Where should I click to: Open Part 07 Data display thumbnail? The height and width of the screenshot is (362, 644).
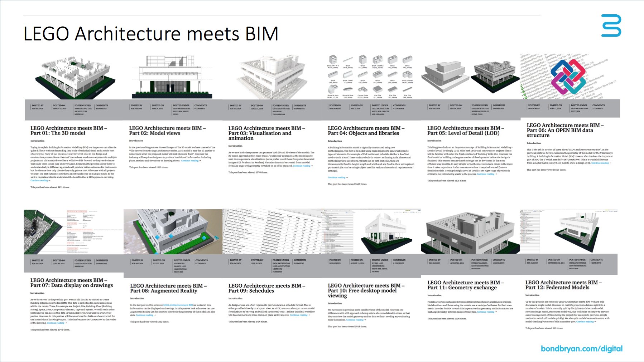click(x=73, y=231)
